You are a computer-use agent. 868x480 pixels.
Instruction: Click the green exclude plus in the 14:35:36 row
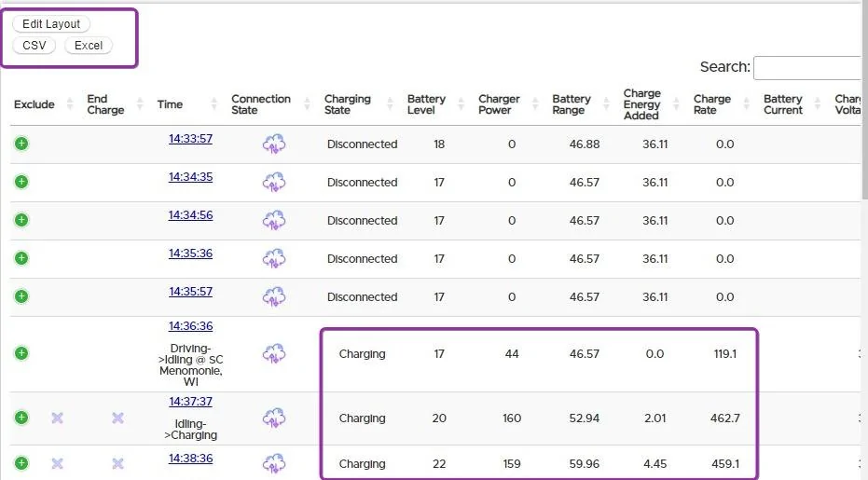[x=21, y=258]
